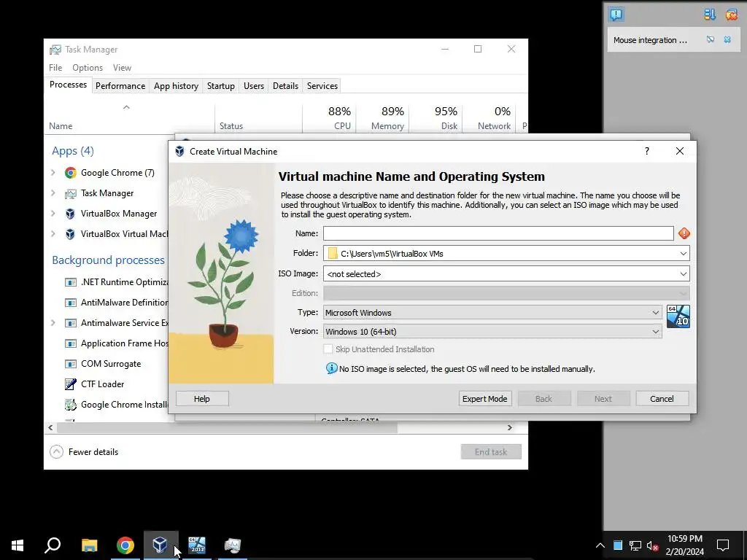Click the red warning icon beside Name field
This screenshot has height=560, width=747.
click(x=684, y=233)
